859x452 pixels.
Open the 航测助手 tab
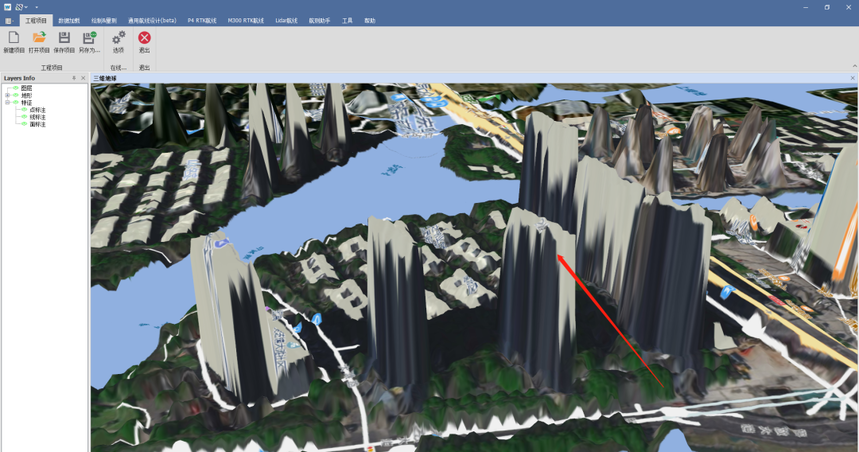pyautogui.click(x=319, y=21)
